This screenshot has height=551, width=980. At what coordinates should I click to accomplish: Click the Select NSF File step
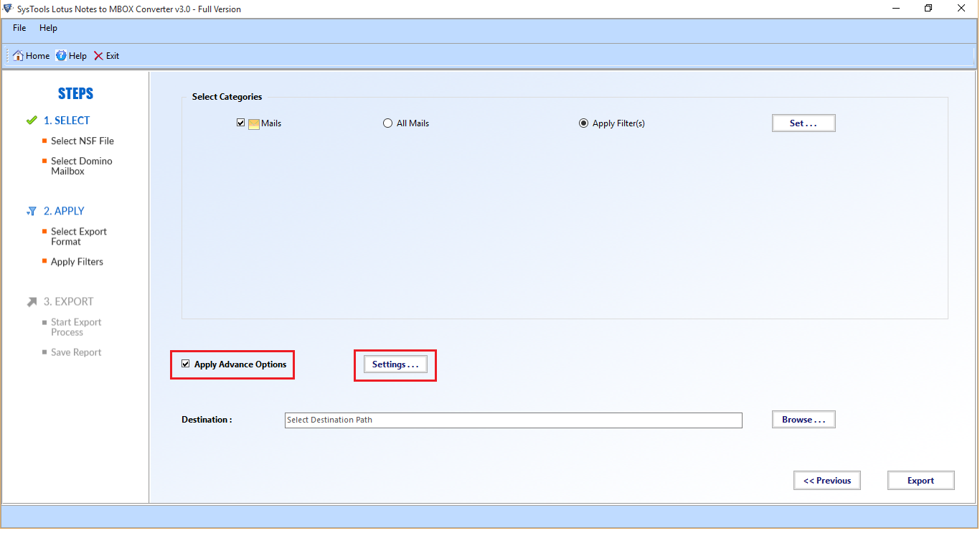(x=83, y=141)
